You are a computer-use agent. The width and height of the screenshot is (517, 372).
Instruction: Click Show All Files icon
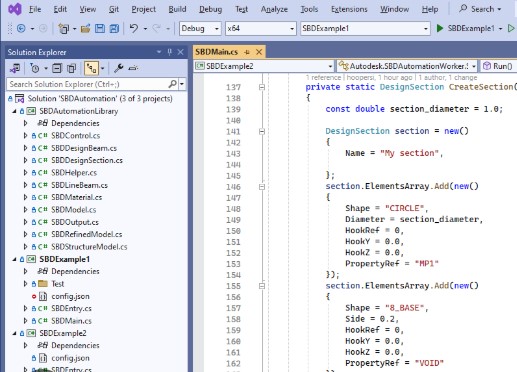(x=71, y=69)
